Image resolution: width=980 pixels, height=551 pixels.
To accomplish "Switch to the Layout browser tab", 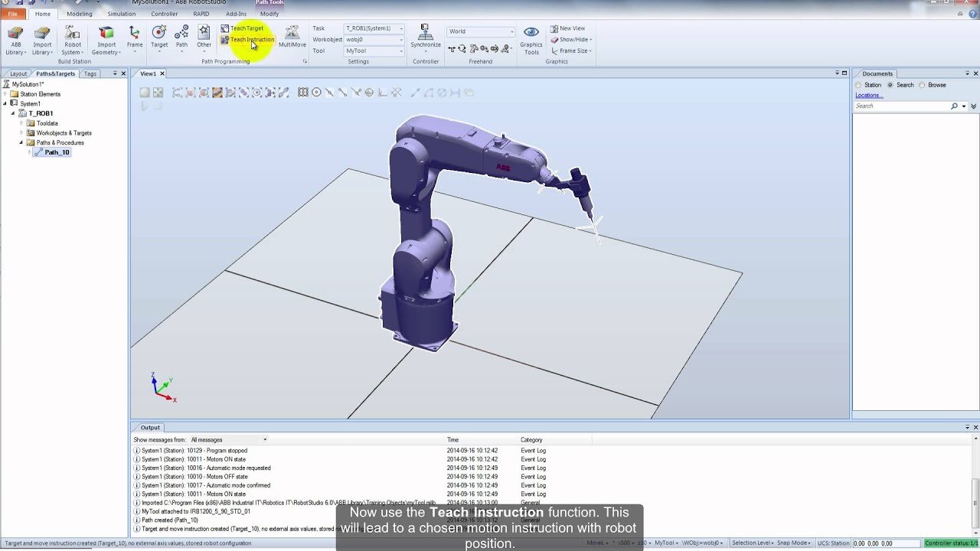I will (18, 73).
